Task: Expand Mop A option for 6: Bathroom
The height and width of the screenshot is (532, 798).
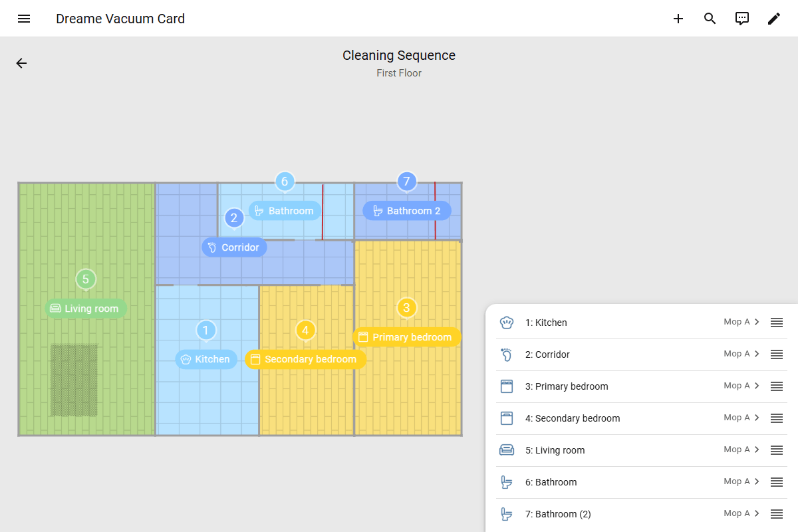Action: [742, 481]
